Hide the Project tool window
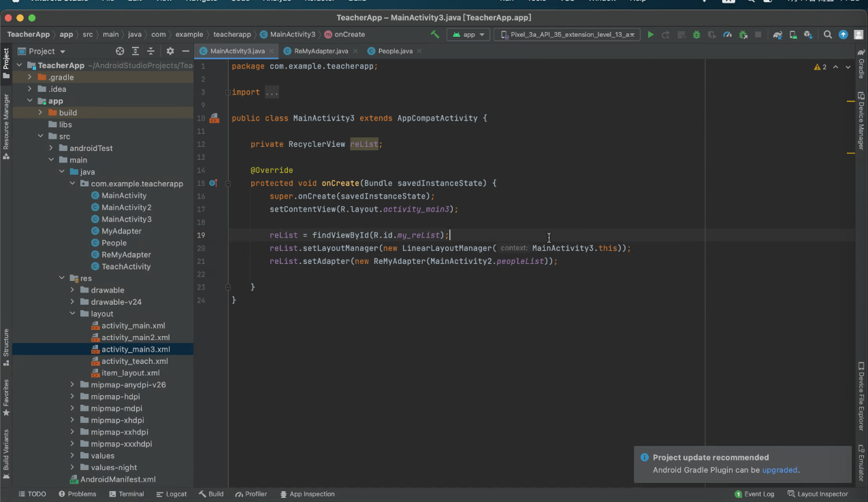This screenshot has height=502, width=868. click(x=185, y=51)
